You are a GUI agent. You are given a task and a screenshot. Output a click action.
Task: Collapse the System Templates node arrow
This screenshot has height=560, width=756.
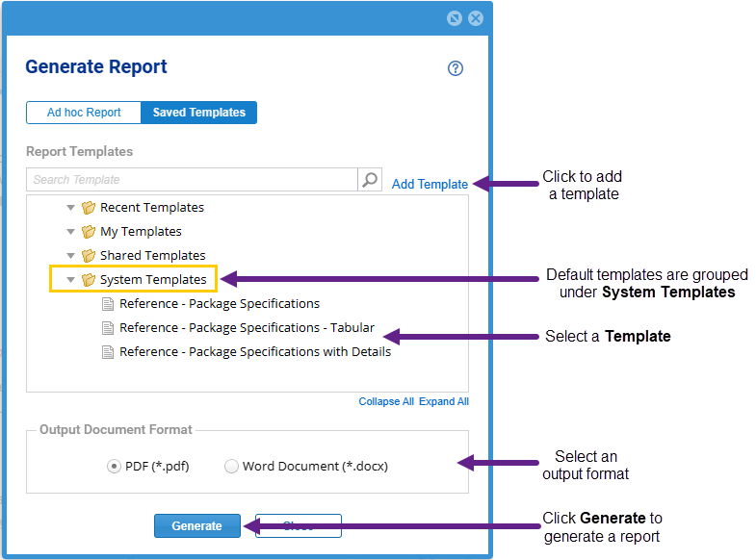pyautogui.click(x=70, y=280)
